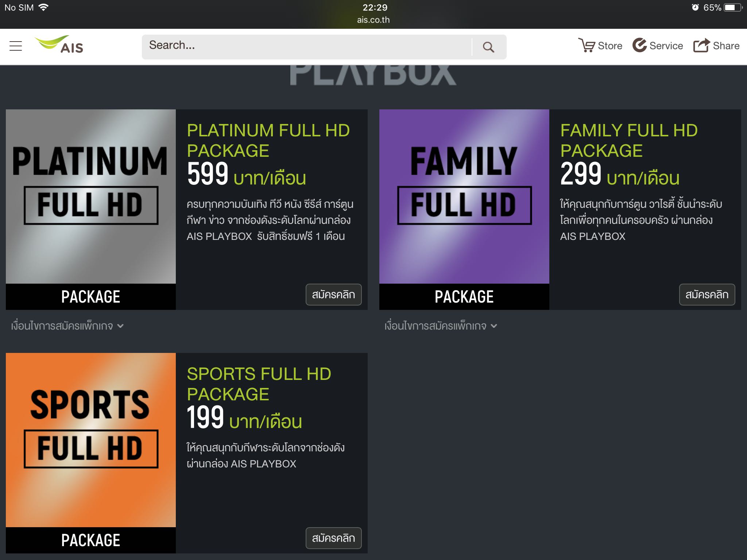This screenshot has width=747, height=560.
Task: Tap the Family Full HD package image
Action: point(464,210)
